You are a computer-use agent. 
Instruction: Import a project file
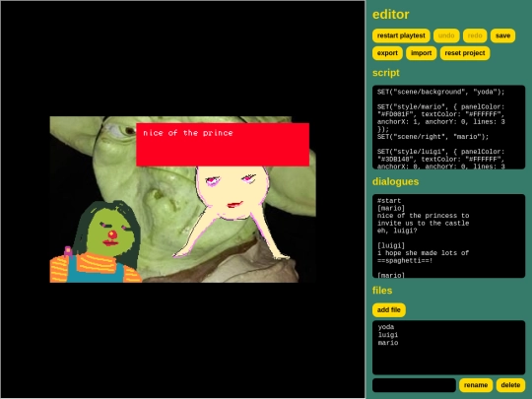(x=421, y=53)
